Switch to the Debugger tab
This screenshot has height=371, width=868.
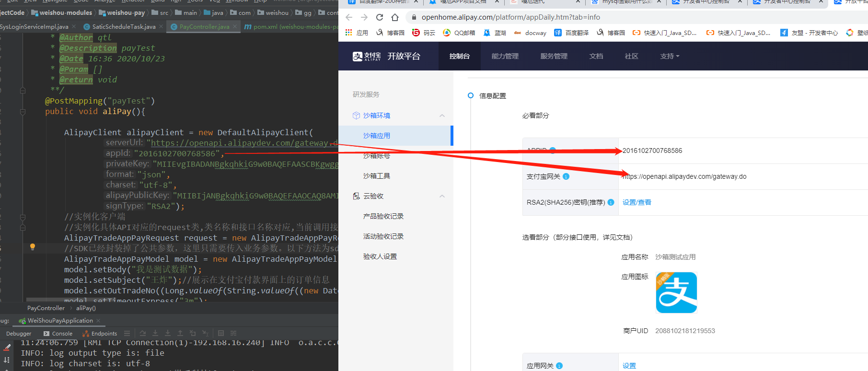coord(19,334)
